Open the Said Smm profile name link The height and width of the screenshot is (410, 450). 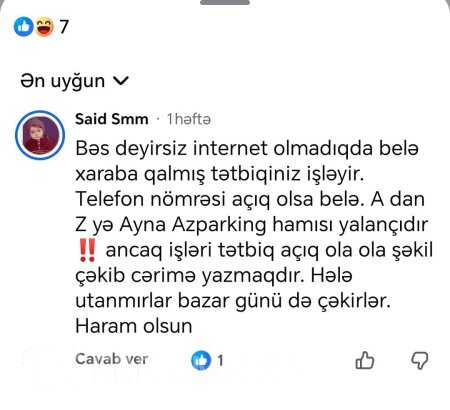click(x=112, y=119)
